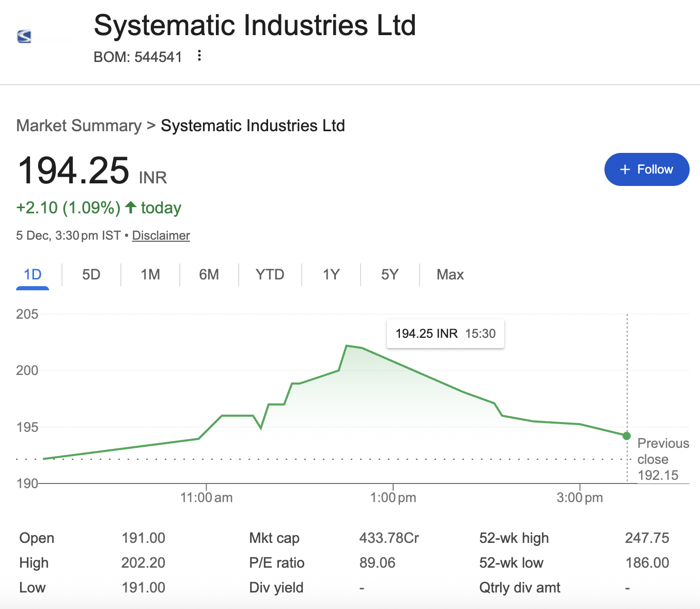Viewport: 700px width, 609px height.
Task: Show the 1Y price chart
Action: 331,274
